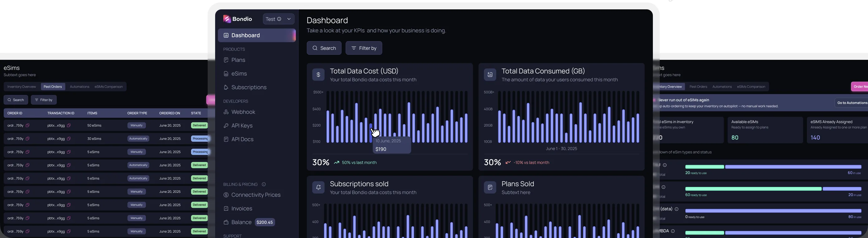Open Subscriptions via its sidebar icon

(226, 88)
